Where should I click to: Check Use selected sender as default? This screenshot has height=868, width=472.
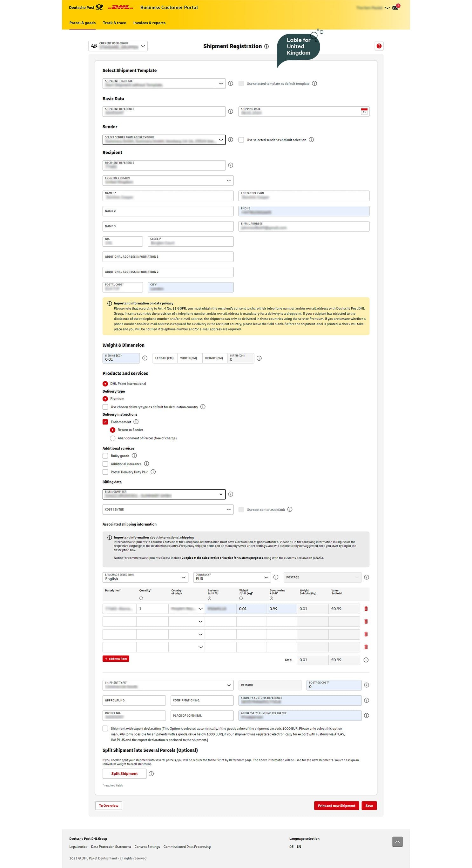click(x=241, y=140)
